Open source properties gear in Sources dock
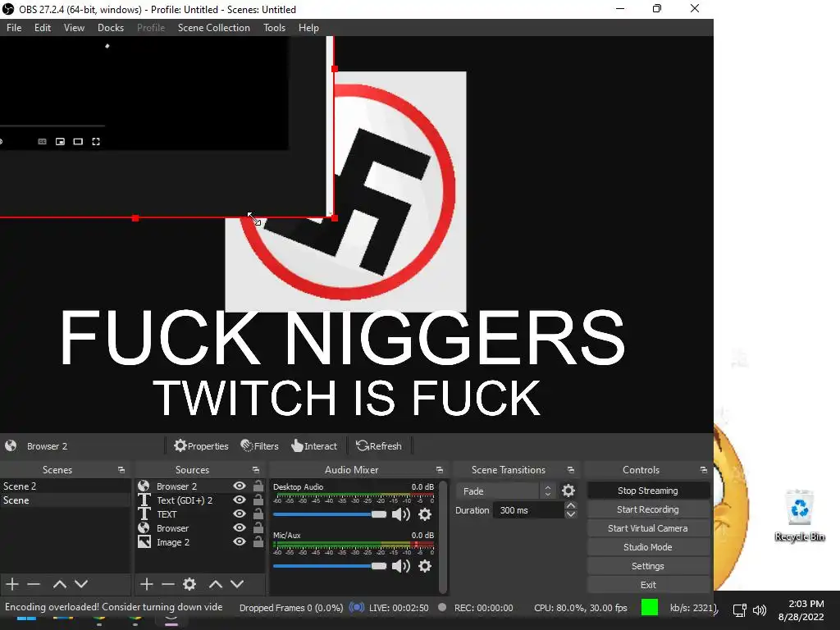The image size is (840, 630). (189, 584)
